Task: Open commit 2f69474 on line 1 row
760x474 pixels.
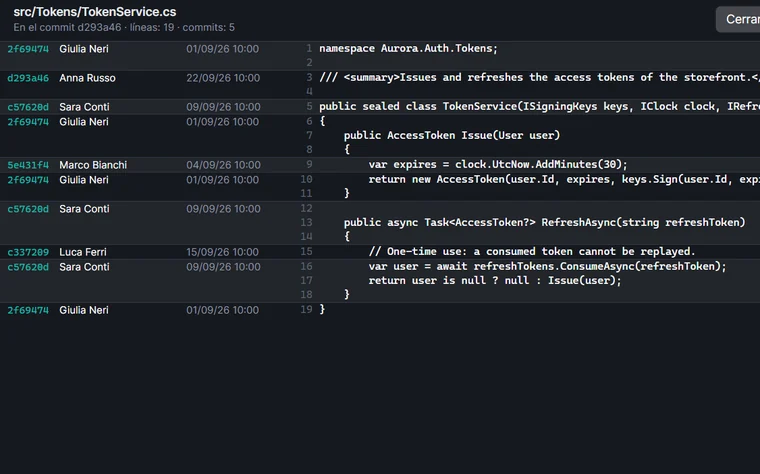Action: pyautogui.click(x=28, y=49)
